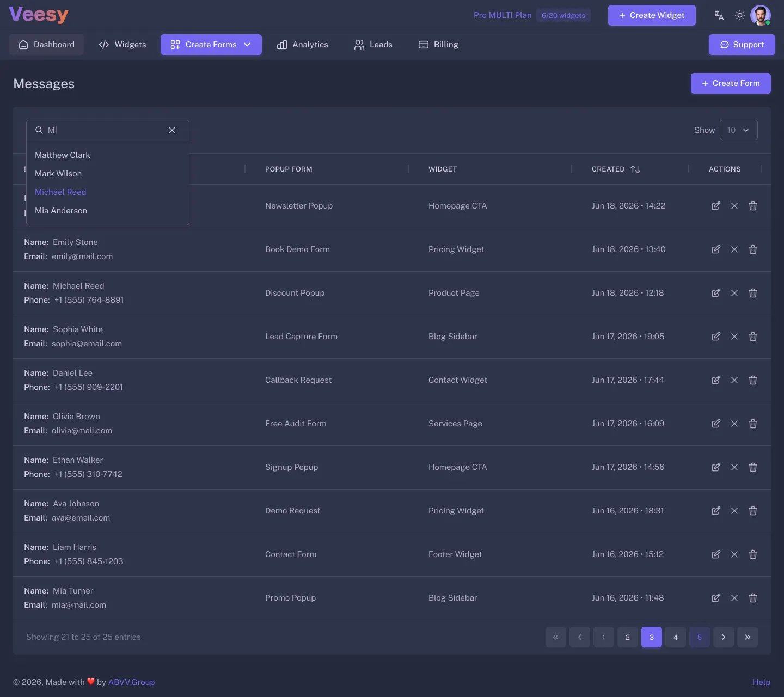The width and height of the screenshot is (784, 697).
Task: Dismiss the Michael Reed Discount Popup row
Action: pos(734,293)
